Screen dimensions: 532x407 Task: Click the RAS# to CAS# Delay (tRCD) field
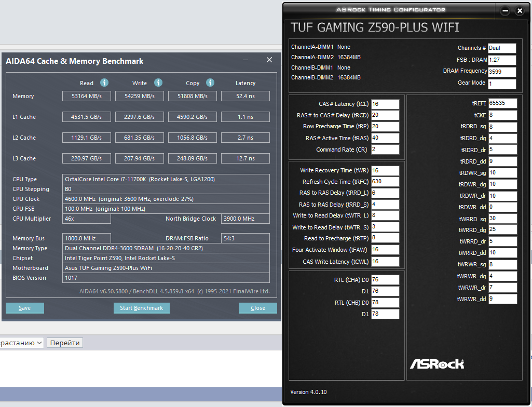(385, 115)
